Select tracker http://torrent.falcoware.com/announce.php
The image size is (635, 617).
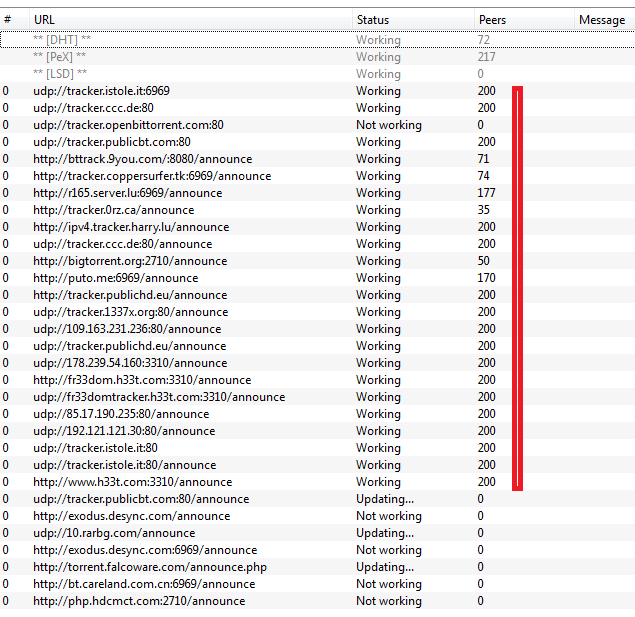pyautogui.click(x=318, y=567)
